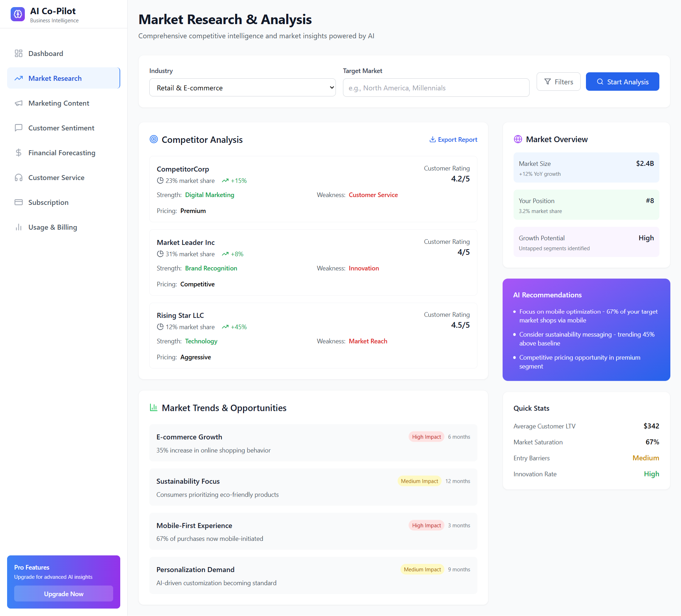Click the High Impact badge on Mobile-First Experience
This screenshot has height=616, width=681.
pos(426,526)
